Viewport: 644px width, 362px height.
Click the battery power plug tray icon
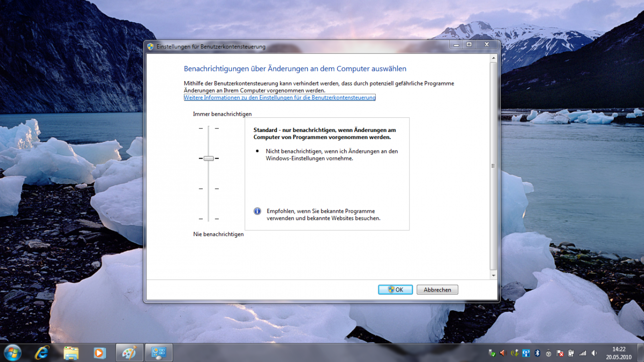click(571, 353)
